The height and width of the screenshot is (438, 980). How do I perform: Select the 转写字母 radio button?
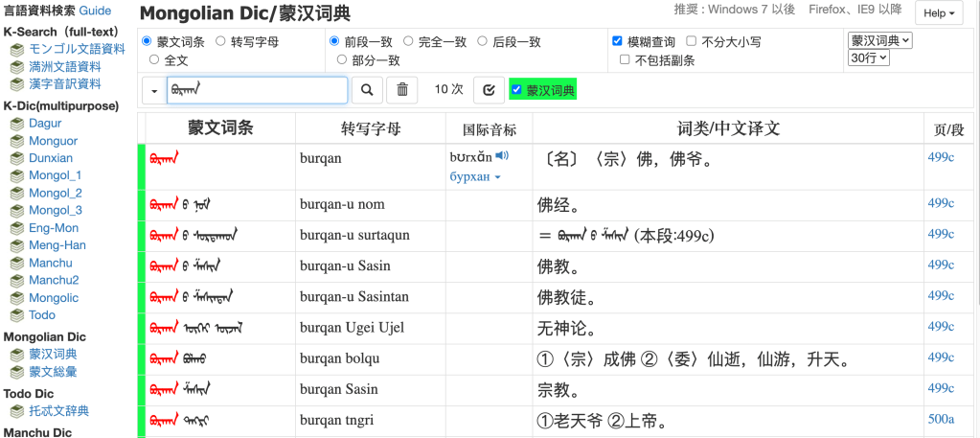point(221,41)
